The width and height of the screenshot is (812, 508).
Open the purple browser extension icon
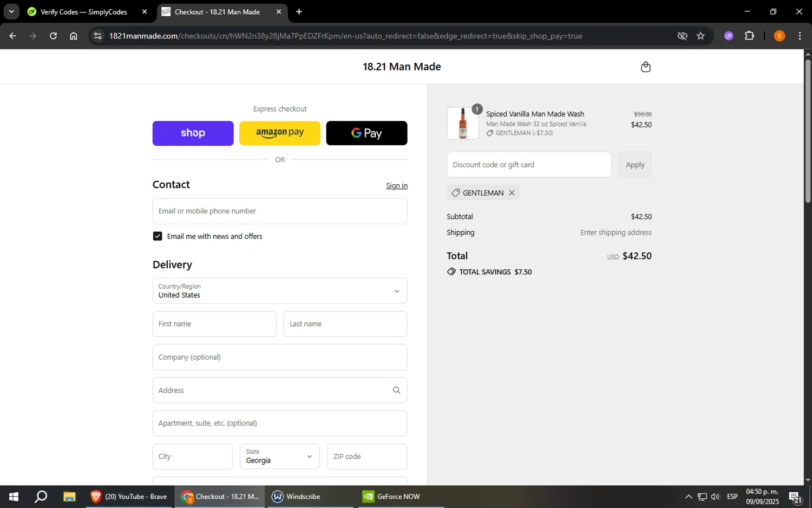tap(729, 36)
